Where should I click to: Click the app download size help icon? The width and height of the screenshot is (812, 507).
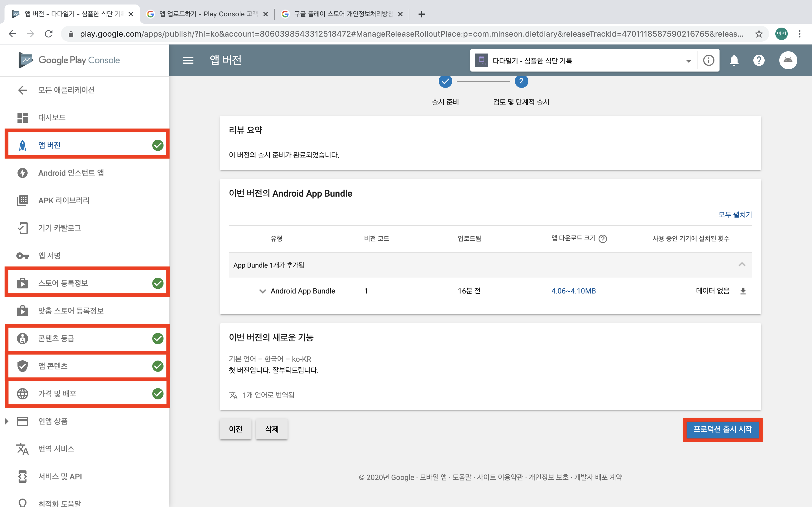pos(603,239)
